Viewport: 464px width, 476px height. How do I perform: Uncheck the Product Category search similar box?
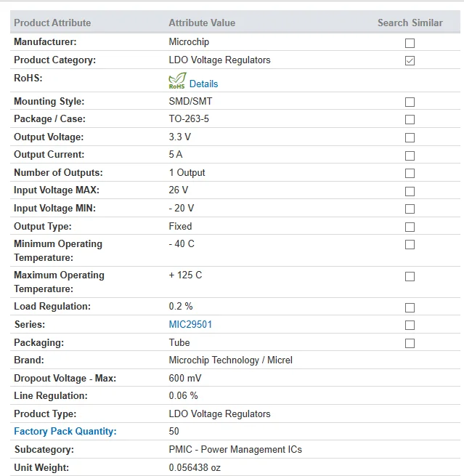[410, 61]
